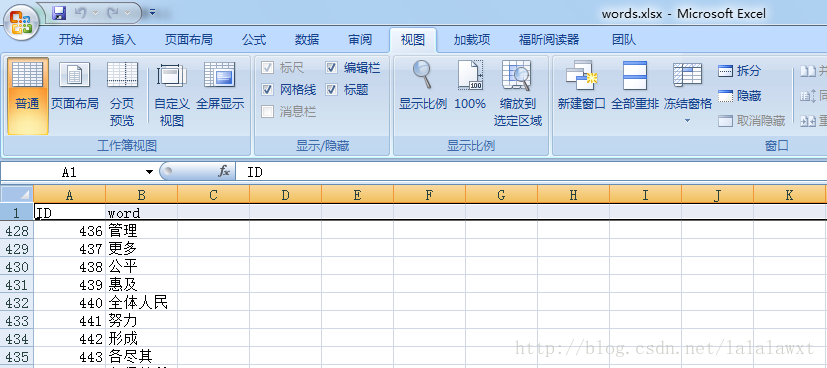Open the Page Layout (页面布局) ribbon tab
This screenshot has height=368, width=827.
pos(189,40)
